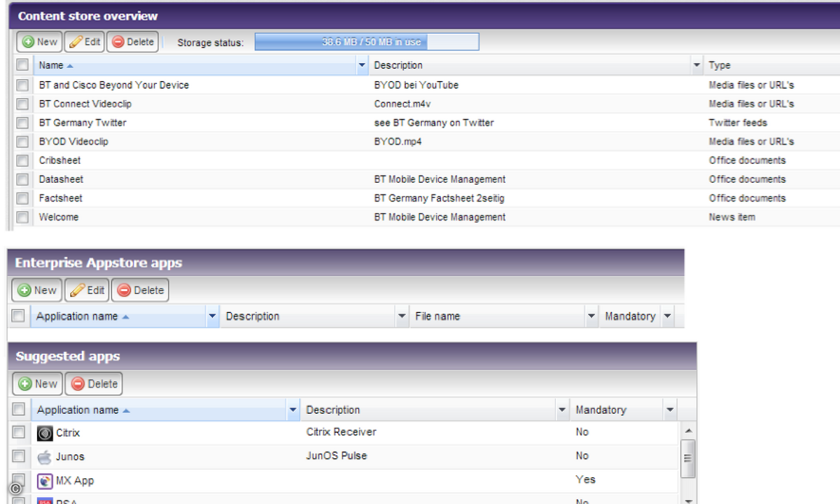Screen dimensions: 840x504
Task: Sort Suggested apps by Application name
Action: tap(78, 409)
